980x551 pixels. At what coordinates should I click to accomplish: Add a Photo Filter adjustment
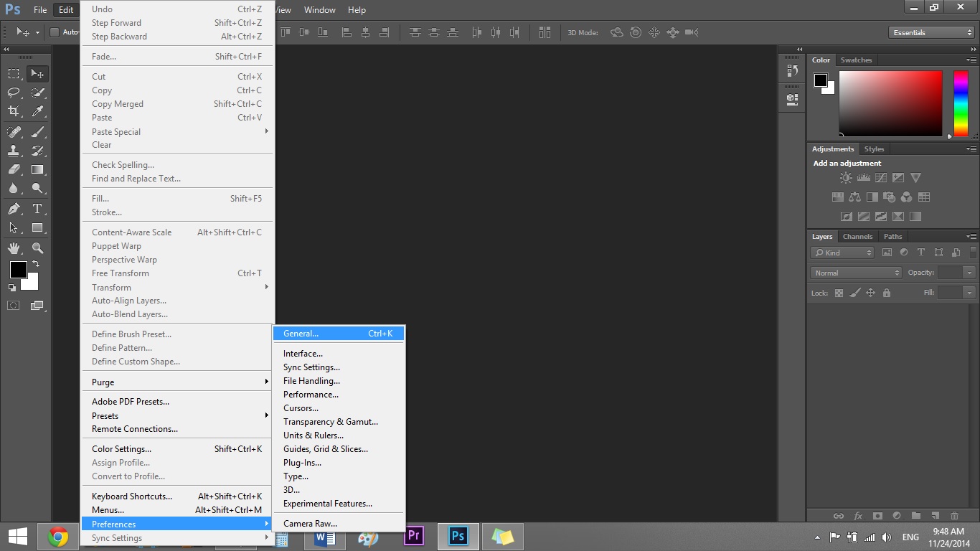coord(890,197)
